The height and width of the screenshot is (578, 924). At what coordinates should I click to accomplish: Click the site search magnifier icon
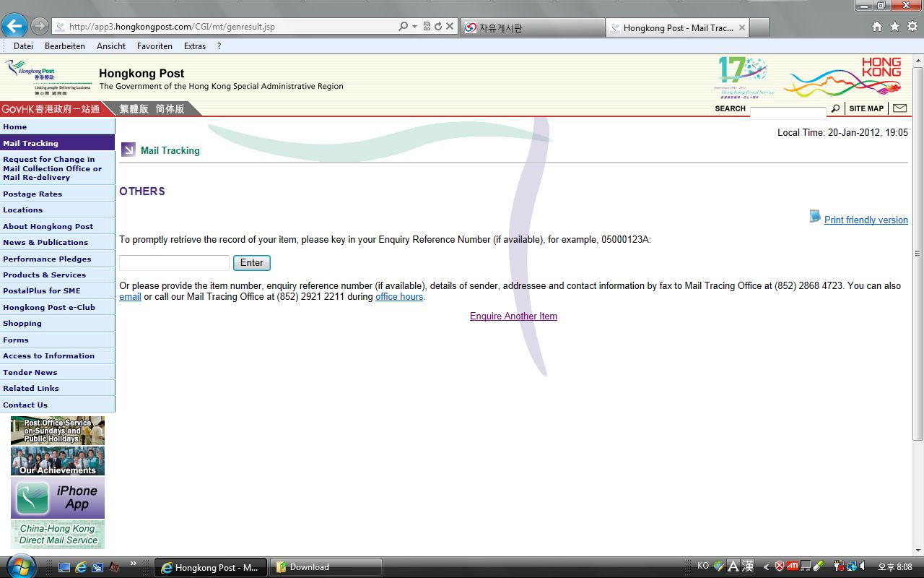[x=835, y=108]
